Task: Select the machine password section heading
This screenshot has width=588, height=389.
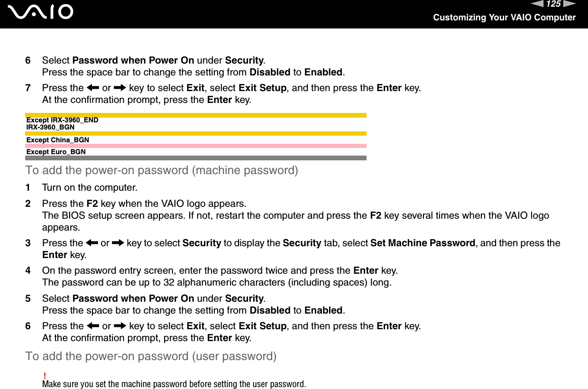Action: coord(162,170)
